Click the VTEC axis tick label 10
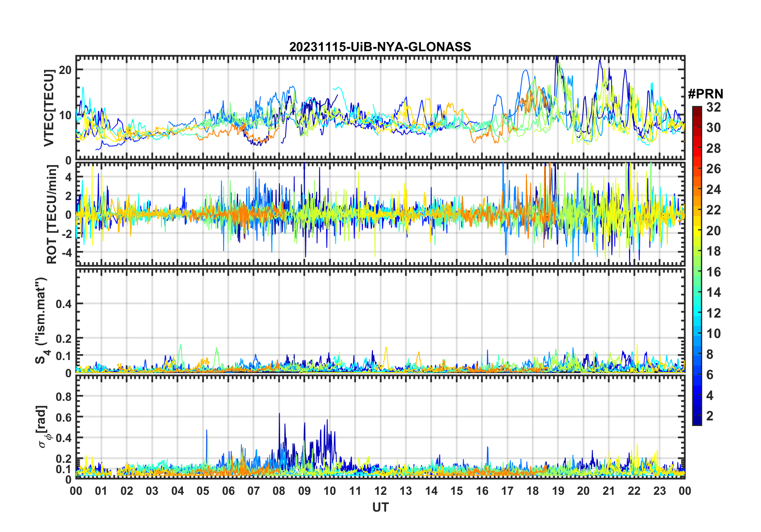The width and height of the screenshot is (761, 532). point(65,115)
